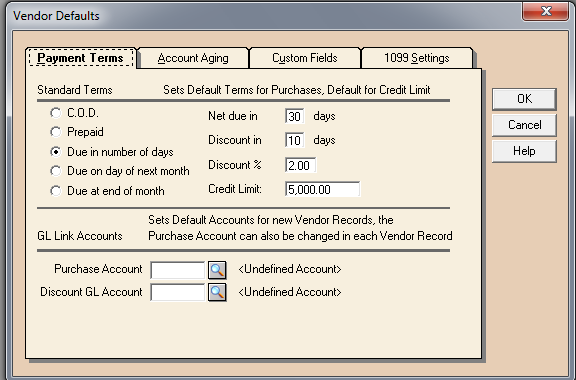This screenshot has width=576, height=380.
Task: Open Help for Vendor Defaults
Action: tap(524, 151)
